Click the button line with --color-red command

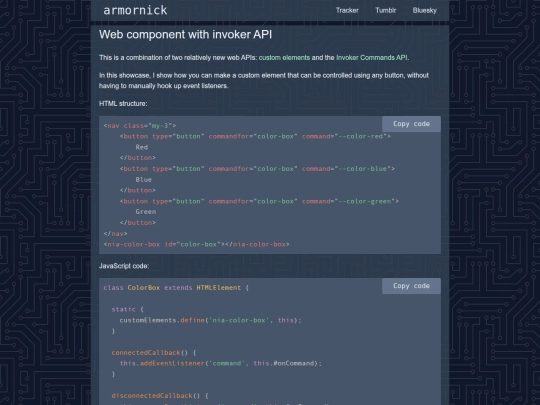(x=255, y=136)
